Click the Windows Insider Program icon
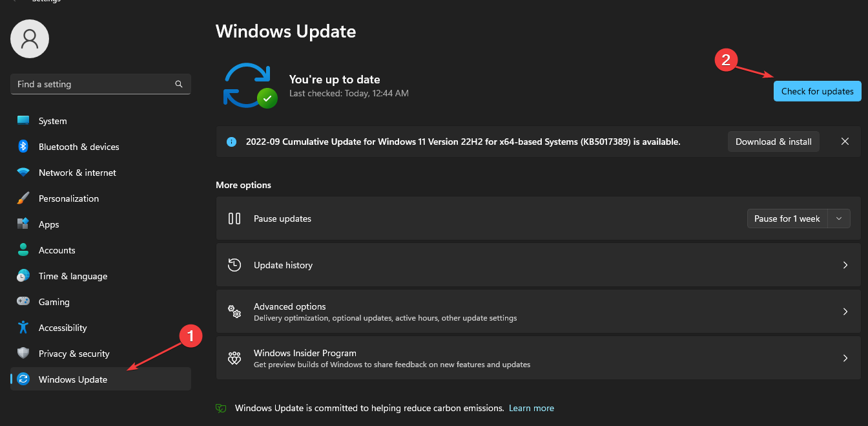868x426 pixels. coord(234,358)
